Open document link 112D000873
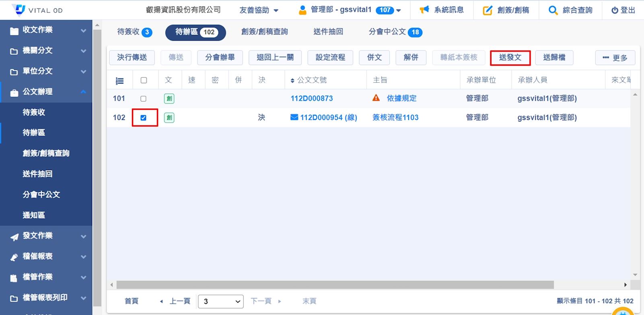The width and height of the screenshot is (644, 315). (311, 99)
